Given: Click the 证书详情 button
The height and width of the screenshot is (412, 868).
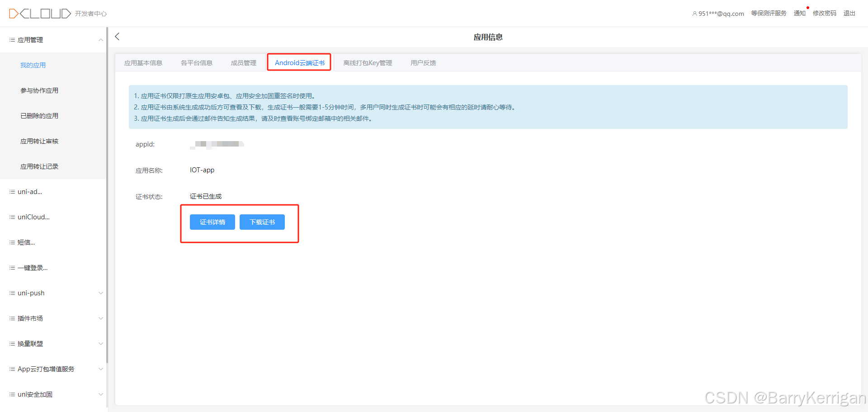Looking at the screenshot, I should pos(212,222).
